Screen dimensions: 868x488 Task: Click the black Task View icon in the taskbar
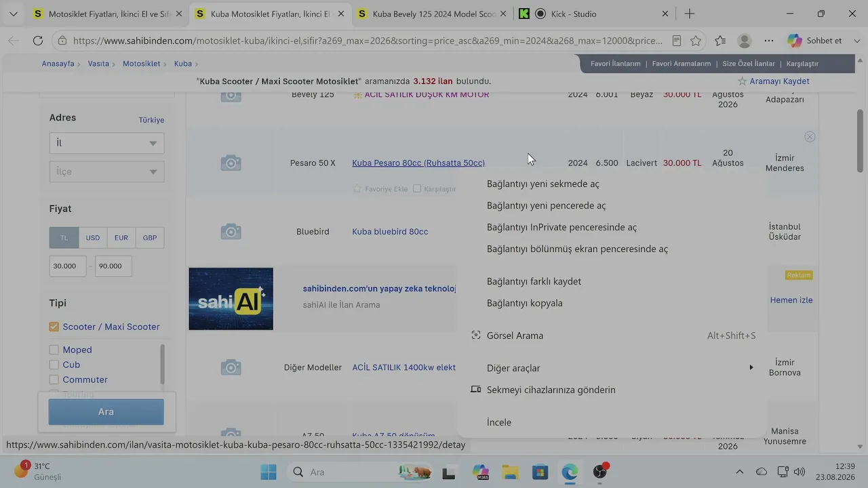pos(449,472)
